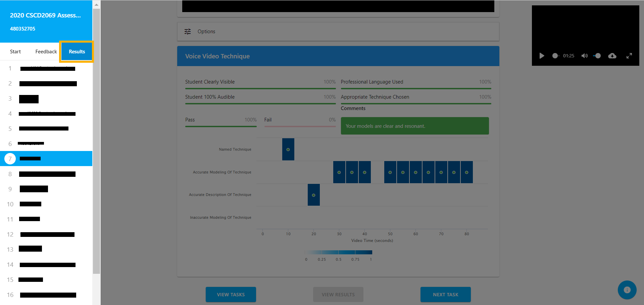Click the Student 100% Audible label
The image size is (644, 305).
pos(210,97)
